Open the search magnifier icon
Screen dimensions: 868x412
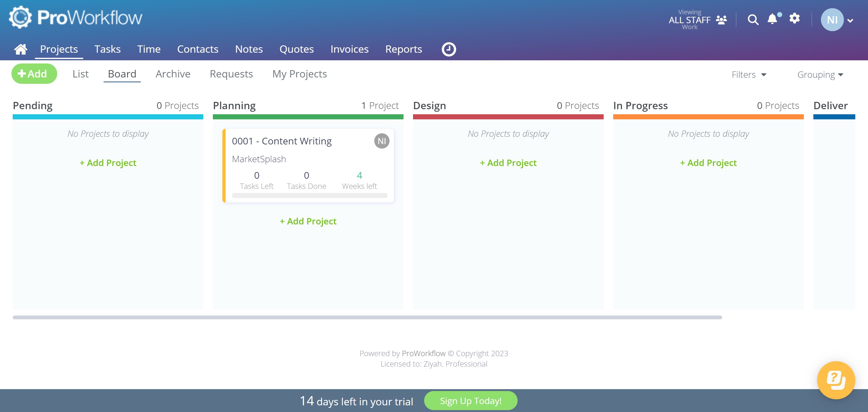click(x=753, y=20)
